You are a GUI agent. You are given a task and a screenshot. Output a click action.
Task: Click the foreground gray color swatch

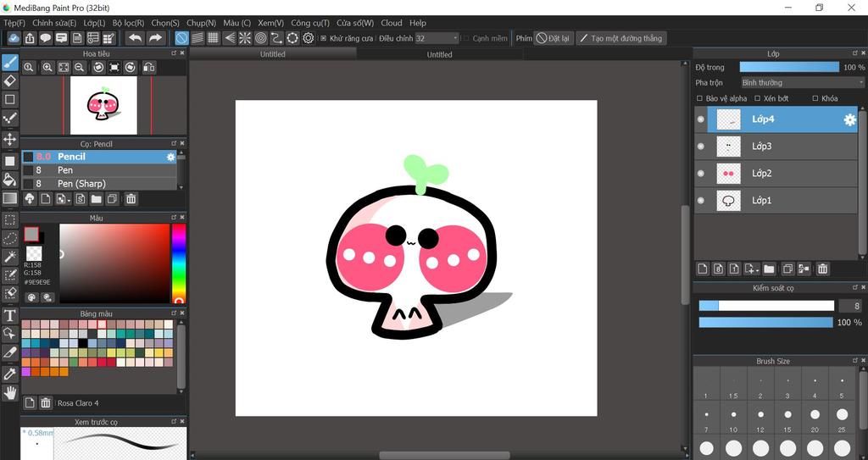[x=31, y=234]
